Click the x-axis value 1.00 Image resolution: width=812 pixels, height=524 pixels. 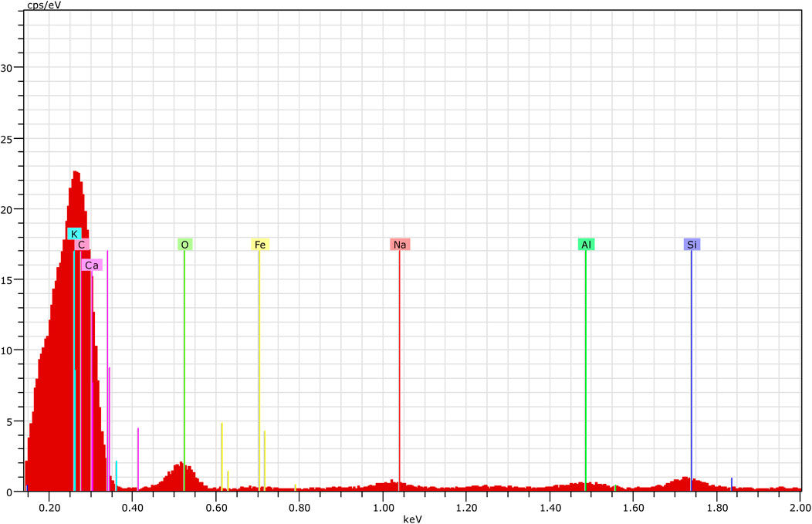tap(383, 508)
